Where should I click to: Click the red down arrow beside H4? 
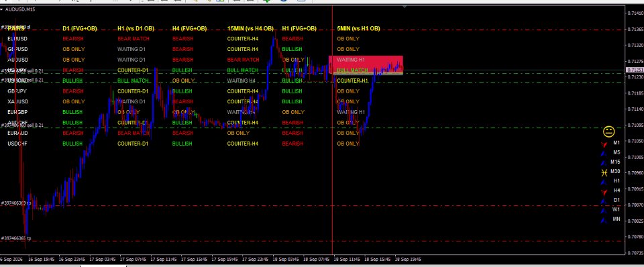pyautogui.click(x=604, y=192)
